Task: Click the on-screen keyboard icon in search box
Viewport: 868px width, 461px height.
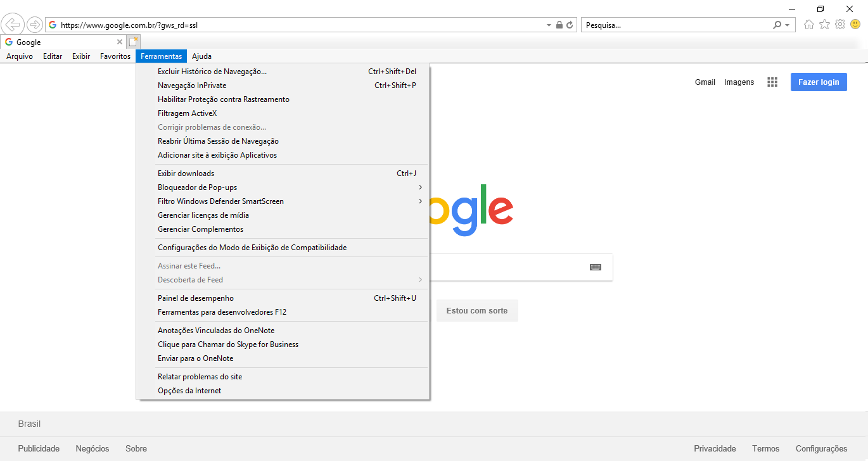Action: pos(595,267)
